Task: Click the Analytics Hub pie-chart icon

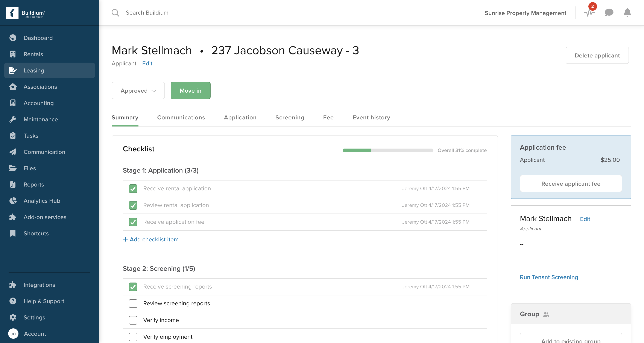Action: [x=13, y=201]
